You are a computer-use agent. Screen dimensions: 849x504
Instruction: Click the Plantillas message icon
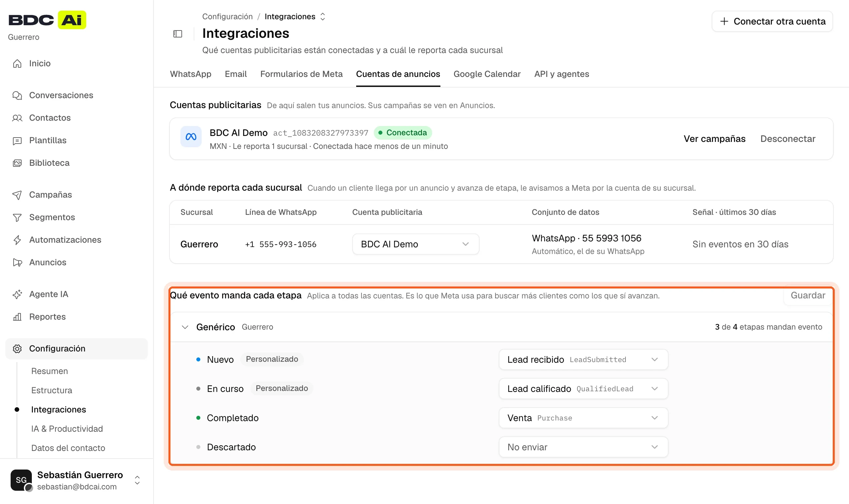[17, 141]
